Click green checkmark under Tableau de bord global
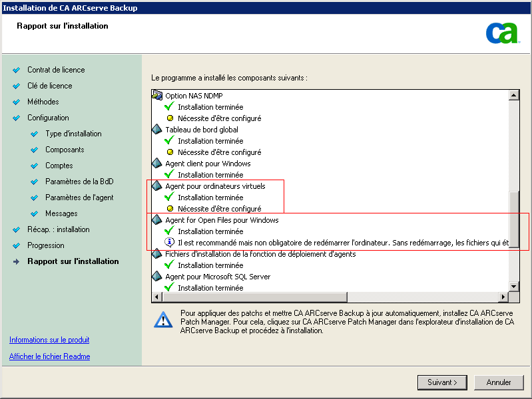The image size is (532, 399). tap(169, 140)
